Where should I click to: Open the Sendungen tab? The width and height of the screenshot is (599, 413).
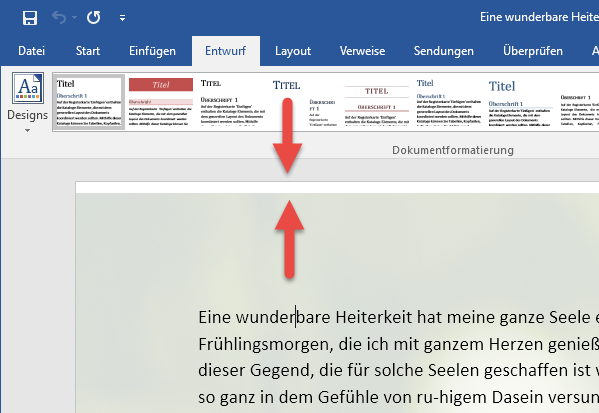444,51
